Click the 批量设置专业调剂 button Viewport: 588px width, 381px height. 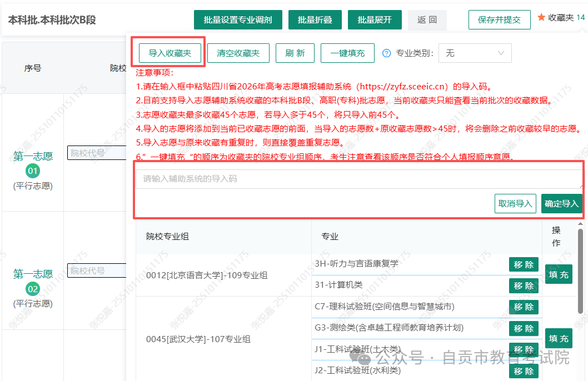(x=238, y=20)
